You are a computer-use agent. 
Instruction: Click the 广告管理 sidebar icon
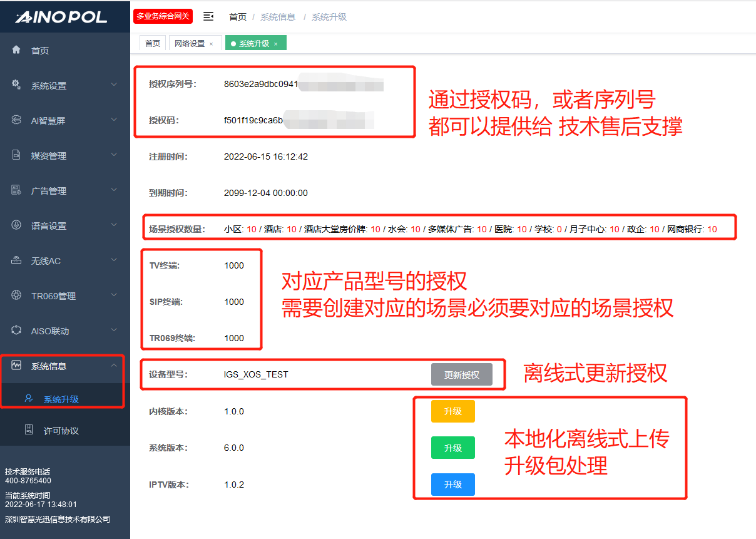17,190
